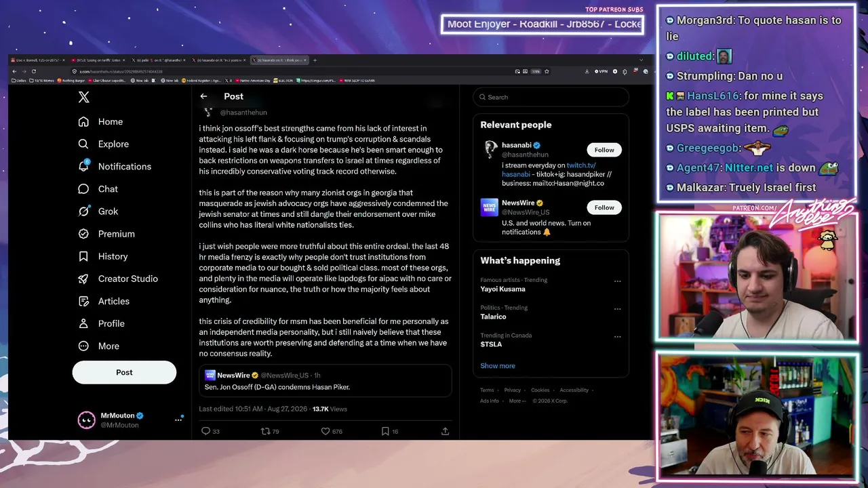Open MrMouton account switcher menu
The image size is (868, 488).
(178, 420)
